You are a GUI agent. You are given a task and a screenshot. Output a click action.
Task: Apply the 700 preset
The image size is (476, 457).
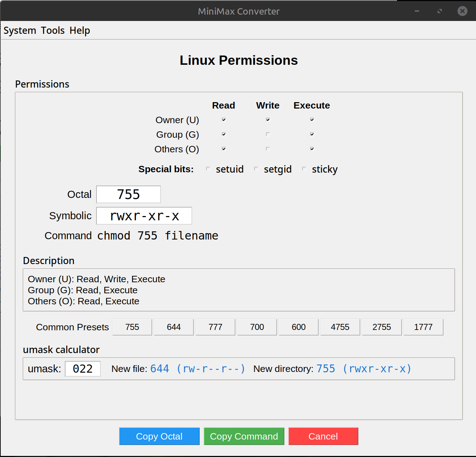click(x=257, y=327)
